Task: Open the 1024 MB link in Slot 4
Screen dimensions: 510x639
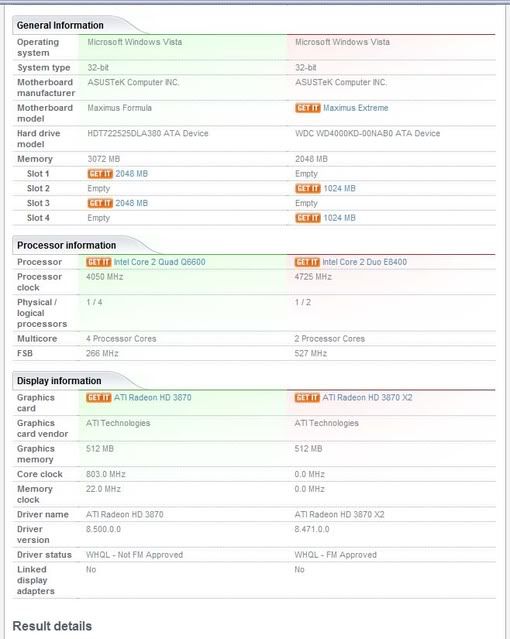Action: pyautogui.click(x=339, y=218)
